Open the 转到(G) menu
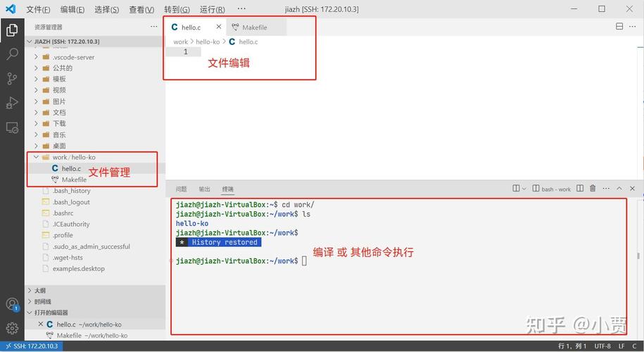 (177, 9)
